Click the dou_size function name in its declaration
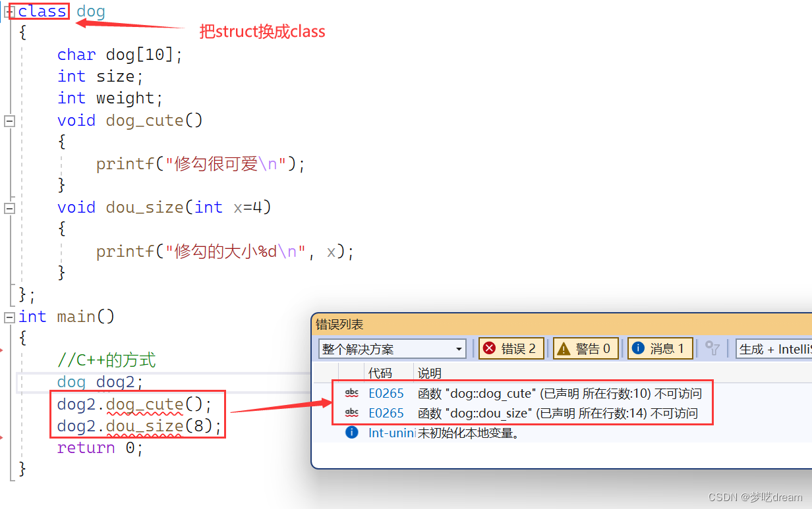 [144, 207]
